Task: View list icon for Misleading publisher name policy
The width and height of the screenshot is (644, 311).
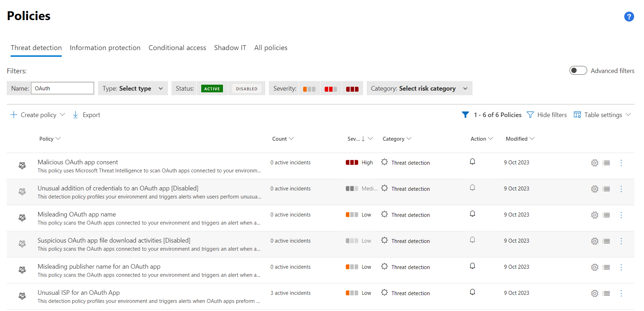Action: [606, 267]
